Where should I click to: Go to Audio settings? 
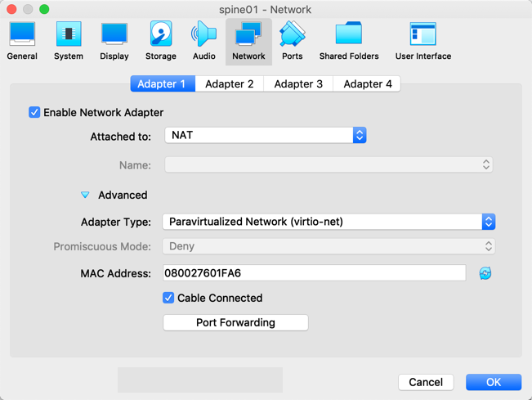[x=203, y=41]
